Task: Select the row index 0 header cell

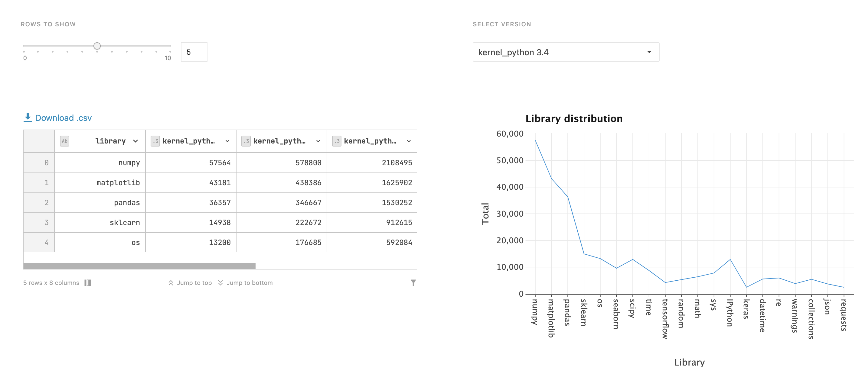Action: click(39, 163)
